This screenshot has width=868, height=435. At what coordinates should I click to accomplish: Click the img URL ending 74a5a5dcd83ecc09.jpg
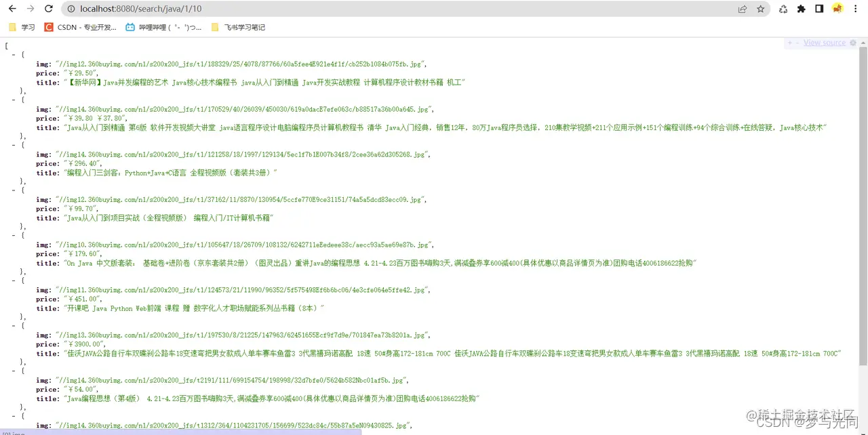point(240,200)
